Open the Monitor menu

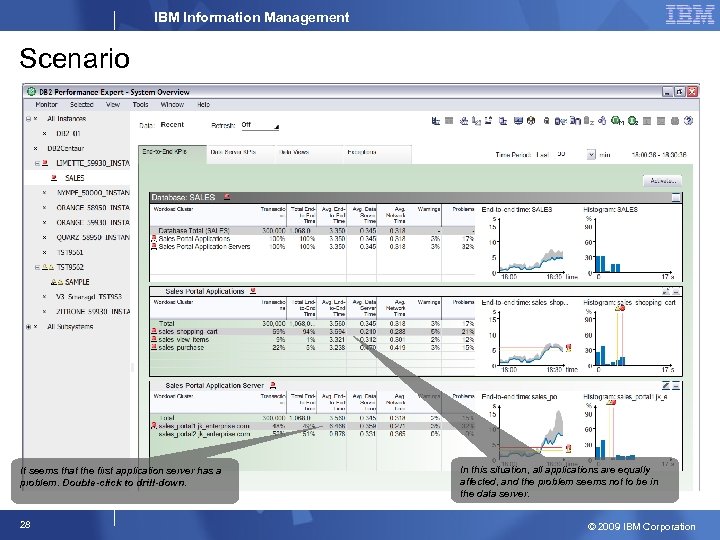coord(46,105)
